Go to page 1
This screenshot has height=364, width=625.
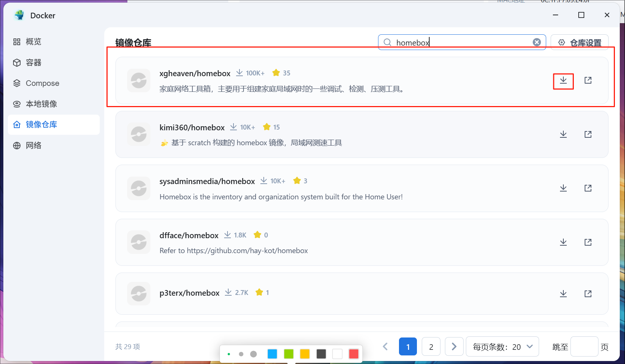coord(408,347)
